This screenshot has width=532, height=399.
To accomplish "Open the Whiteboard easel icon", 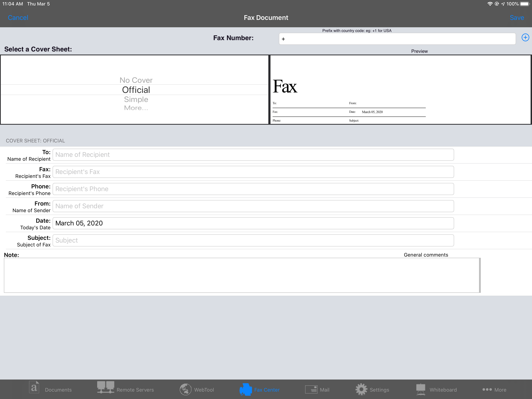I will [x=421, y=389].
